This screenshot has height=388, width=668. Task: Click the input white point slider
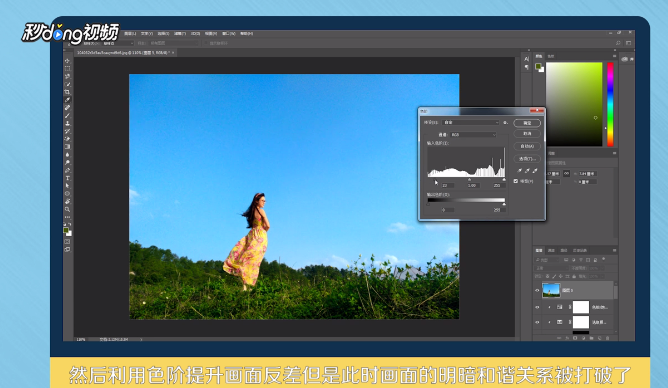pos(504,179)
